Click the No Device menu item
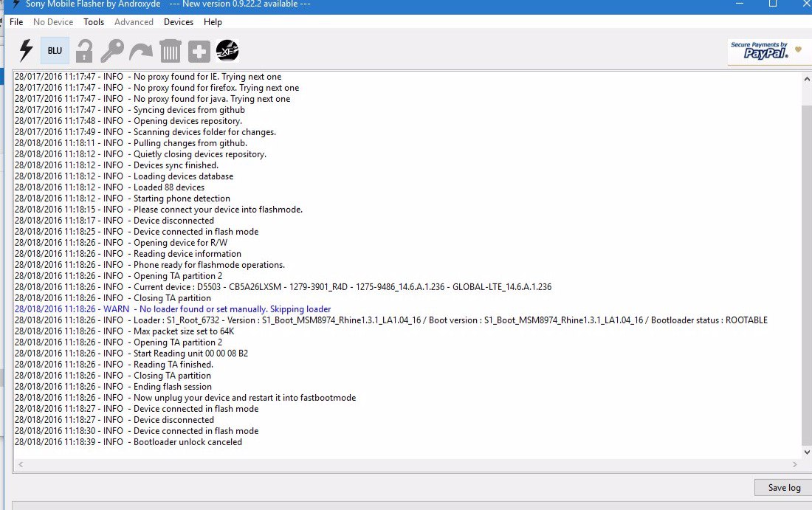This screenshot has width=812, height=510. (53, 22)
